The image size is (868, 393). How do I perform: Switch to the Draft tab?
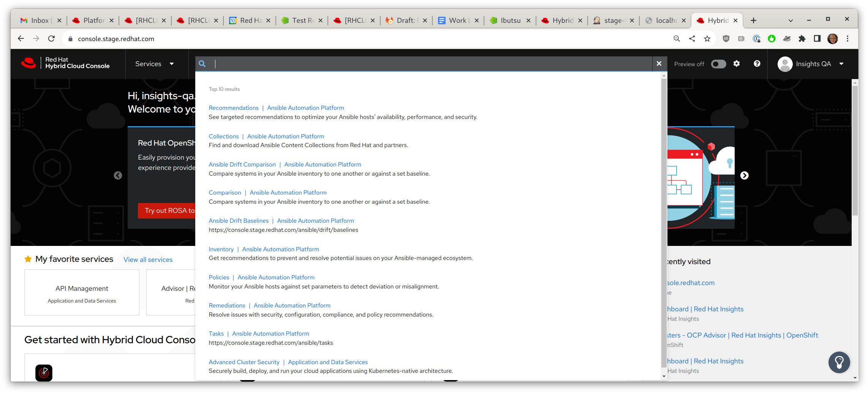(407, 20)
